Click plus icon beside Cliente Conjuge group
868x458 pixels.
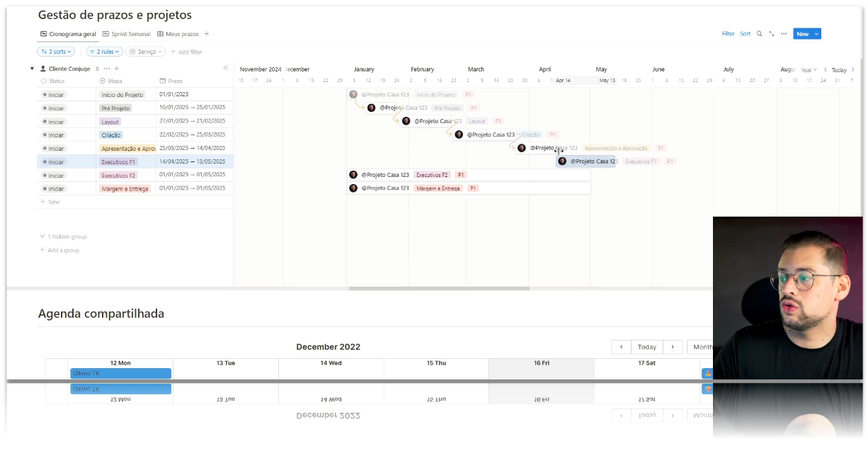(x=117, y=69)
